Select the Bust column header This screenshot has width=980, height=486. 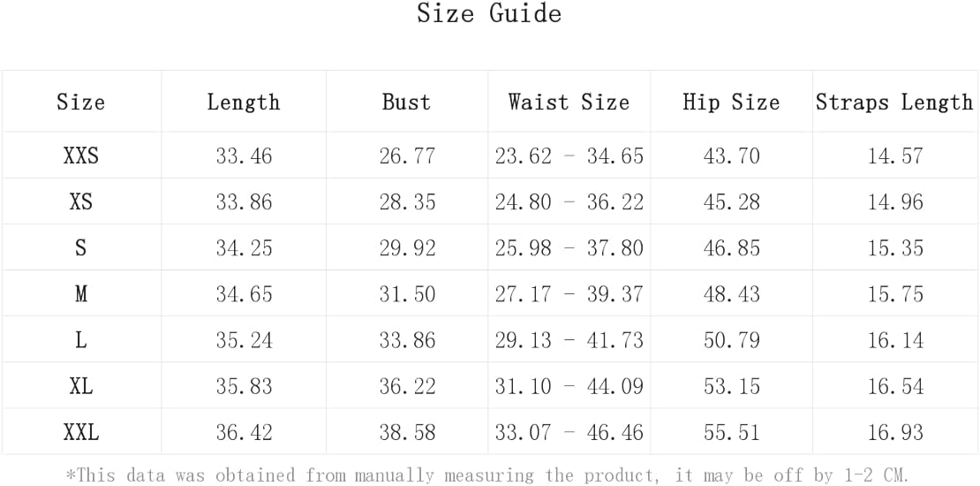[407, 102]
